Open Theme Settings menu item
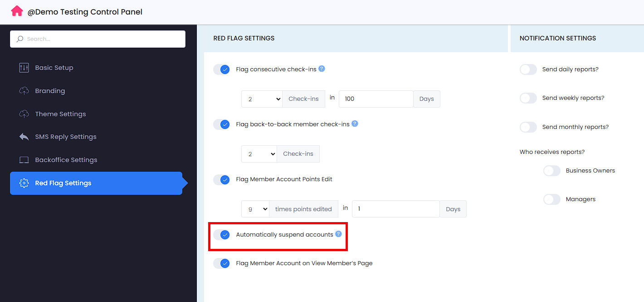Image resolution: width=644 pixels, height=302 pixels. (96, 114)
